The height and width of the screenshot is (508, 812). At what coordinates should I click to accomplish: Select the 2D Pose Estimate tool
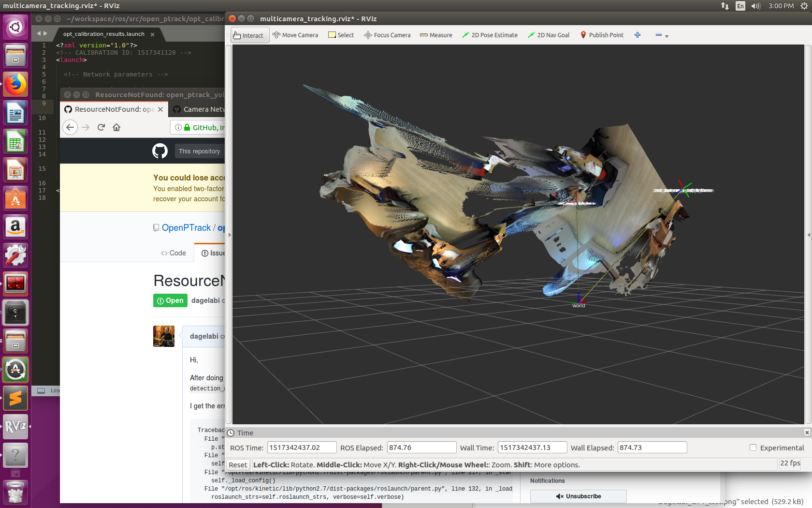tap(490, 35)
